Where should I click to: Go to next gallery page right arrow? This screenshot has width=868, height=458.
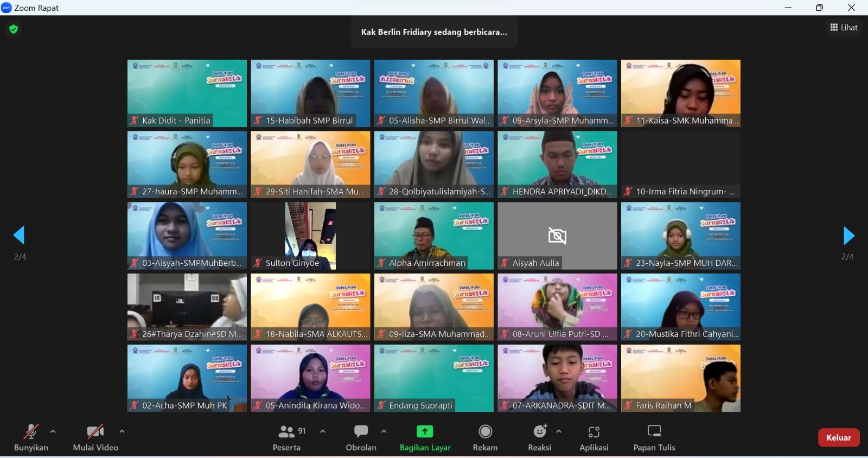[849, 236]
